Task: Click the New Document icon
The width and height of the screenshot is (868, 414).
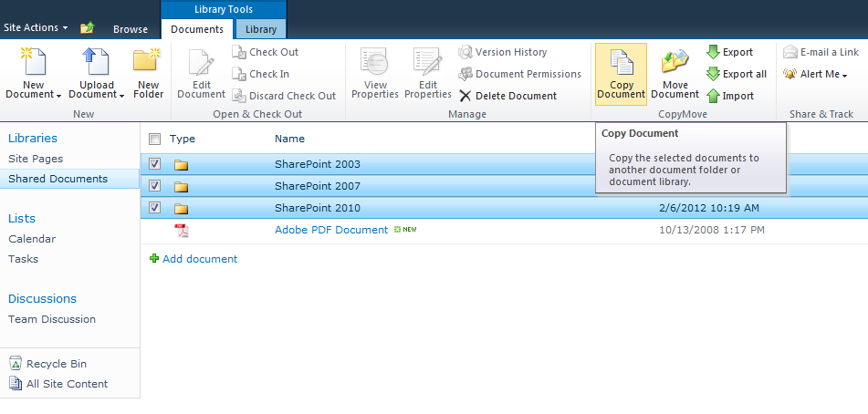Action: click(33, 61)
